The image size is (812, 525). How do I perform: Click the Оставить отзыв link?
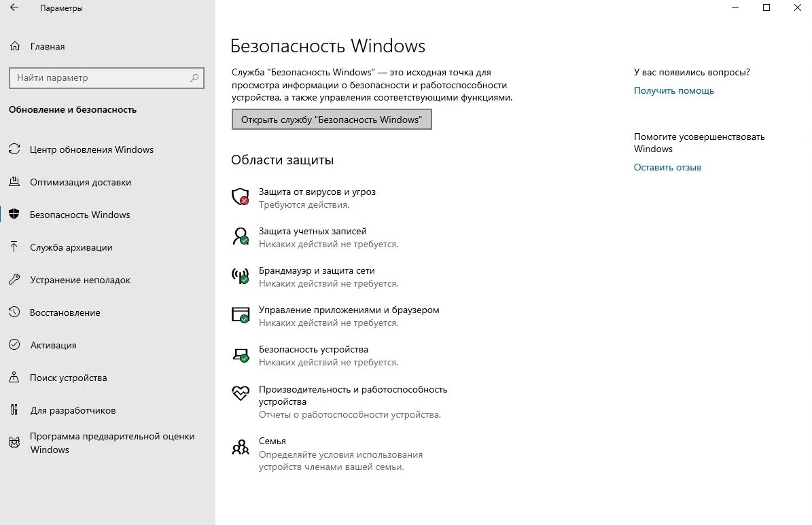(x=667, y=167)
